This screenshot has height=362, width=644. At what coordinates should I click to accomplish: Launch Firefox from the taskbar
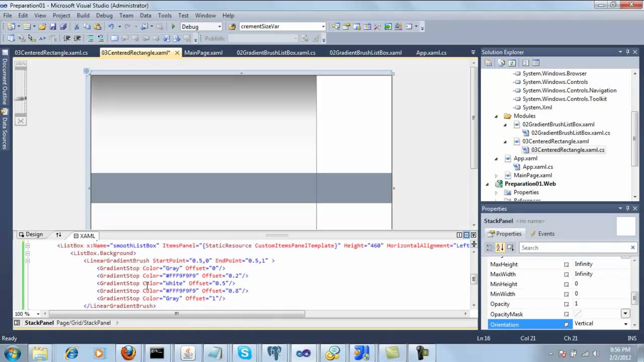pyautogui.click(x=128, y=352)
